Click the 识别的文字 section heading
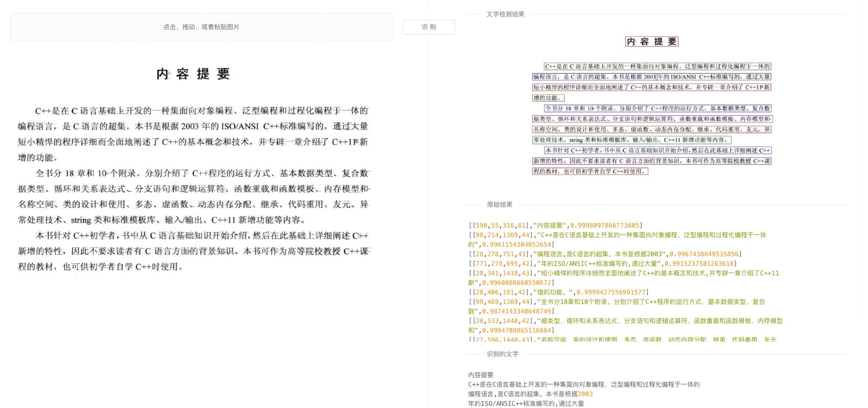 coord(502,354)
